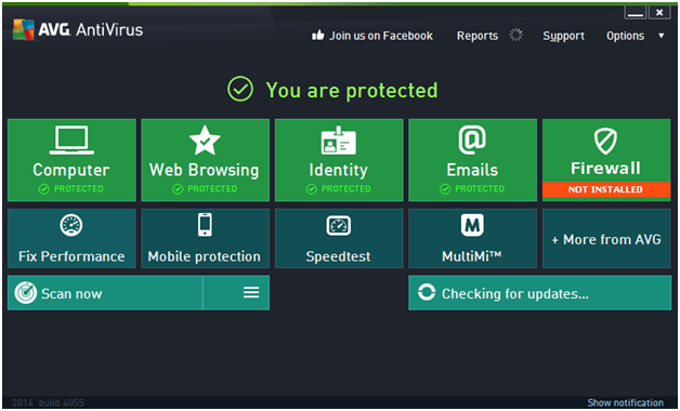This screenshot has height=411, width=680.
Task: Expand + More from AVG tile
Action: pyautogui.click(x=606, y=239)
